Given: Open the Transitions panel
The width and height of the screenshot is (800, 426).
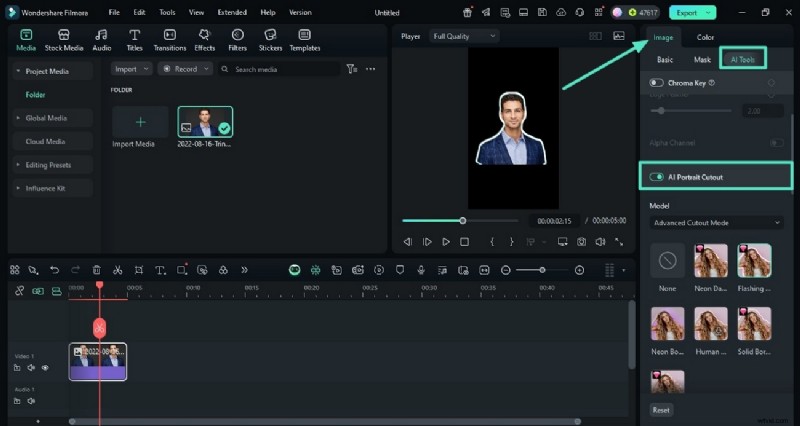Looking at the screenshot, I should pyautogui.click(x=169, y=40).
